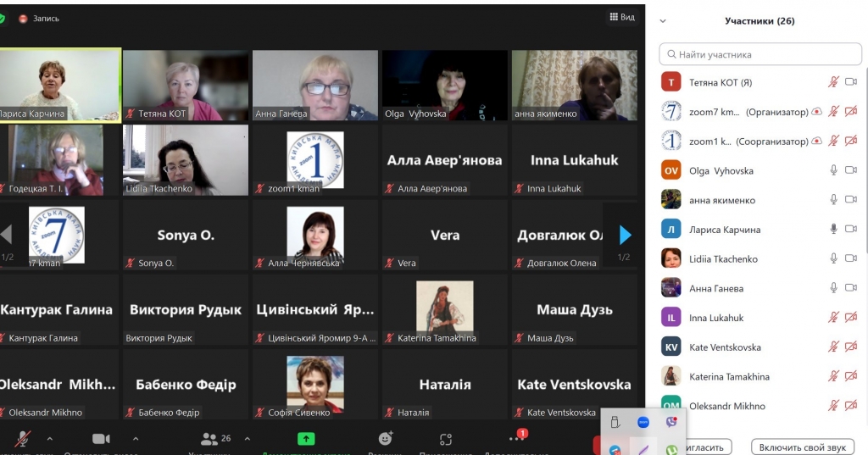The height and width of the screenshot is (455, 868).
Task: Click the camera icon in Тетяна КОТ row
Action: click(851, 82)
